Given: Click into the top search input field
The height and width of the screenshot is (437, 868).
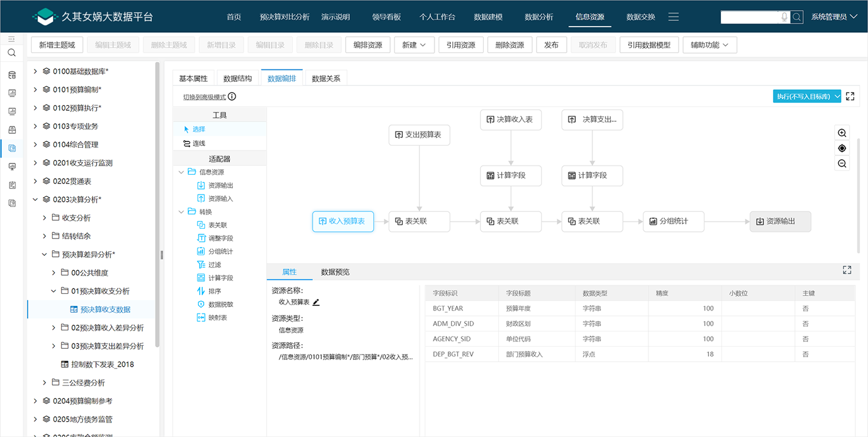Looking at the screenshot, I should tap(749, 17).
